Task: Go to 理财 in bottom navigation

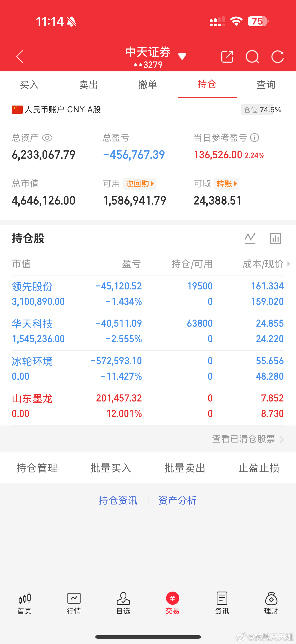Action: pyautogui.click(x=271, y=604)
